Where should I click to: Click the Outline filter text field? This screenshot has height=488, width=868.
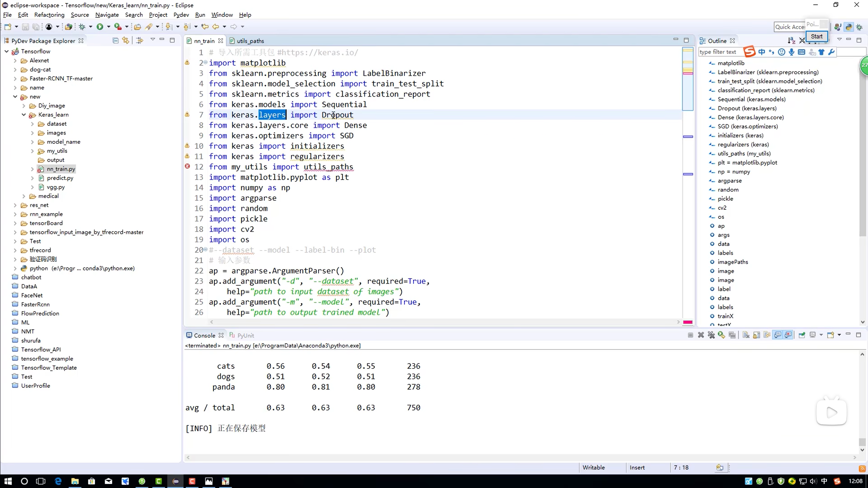pyautogui.click(x=721, y=52)
